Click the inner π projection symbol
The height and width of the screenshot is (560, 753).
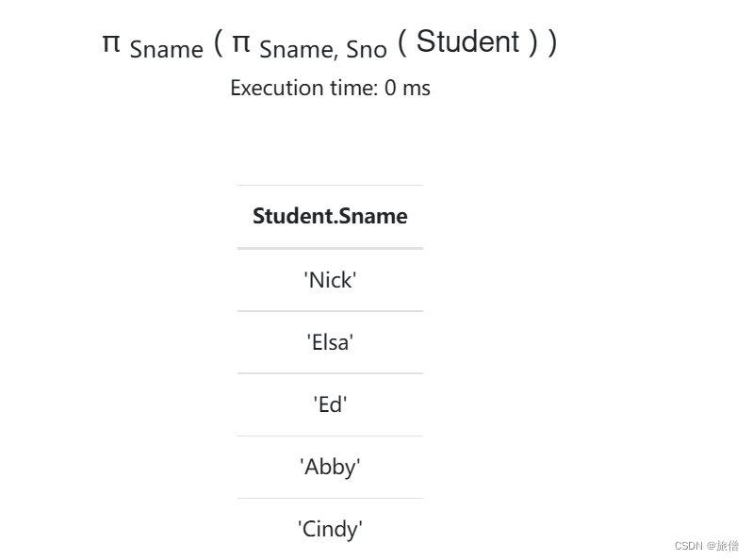click(x=241, y=43)
